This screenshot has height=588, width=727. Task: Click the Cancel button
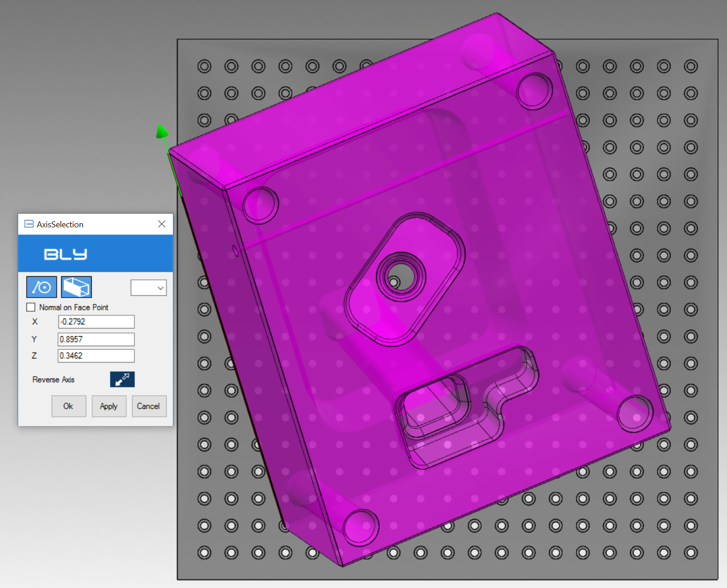tap(149, 406)
